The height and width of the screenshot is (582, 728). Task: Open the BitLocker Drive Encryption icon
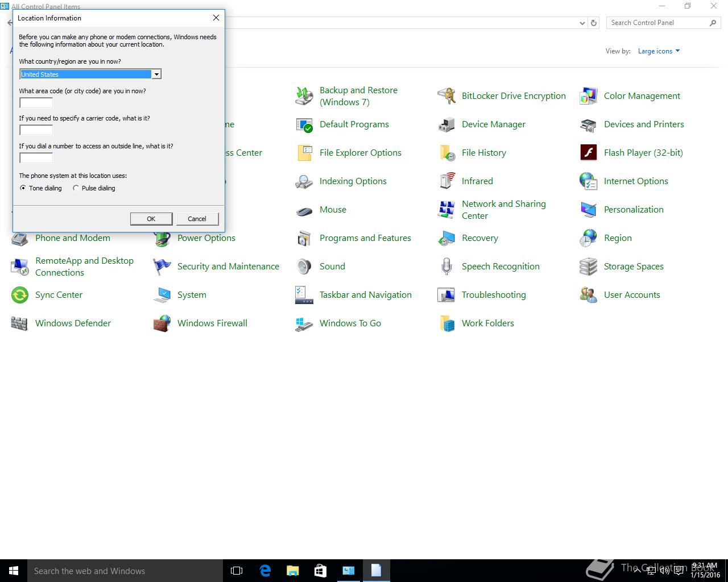[446, 96]
